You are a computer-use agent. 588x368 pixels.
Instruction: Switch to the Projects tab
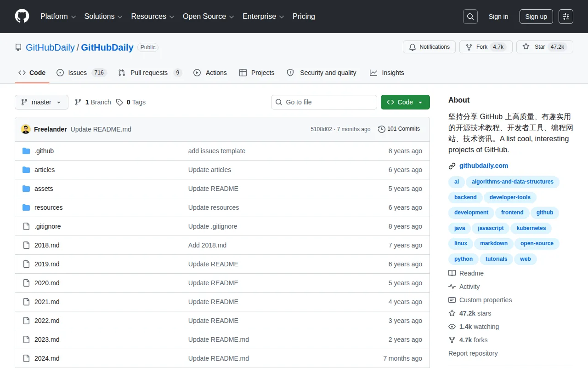pyautogui.click(x=257, y=73)
